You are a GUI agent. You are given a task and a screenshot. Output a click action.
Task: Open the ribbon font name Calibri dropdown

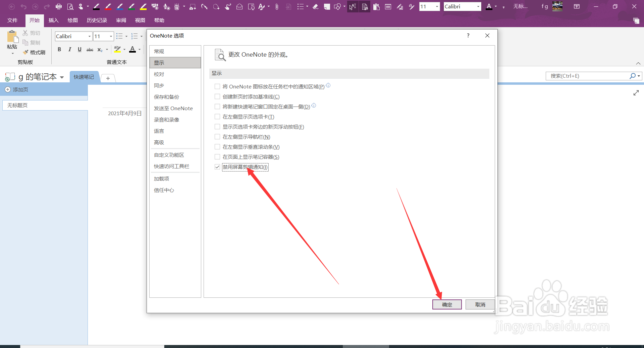click(89, 36)
